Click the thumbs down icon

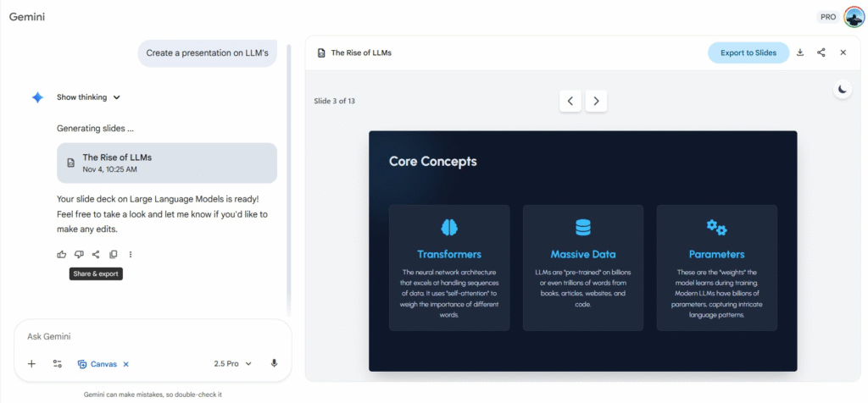tap(79, 254)
